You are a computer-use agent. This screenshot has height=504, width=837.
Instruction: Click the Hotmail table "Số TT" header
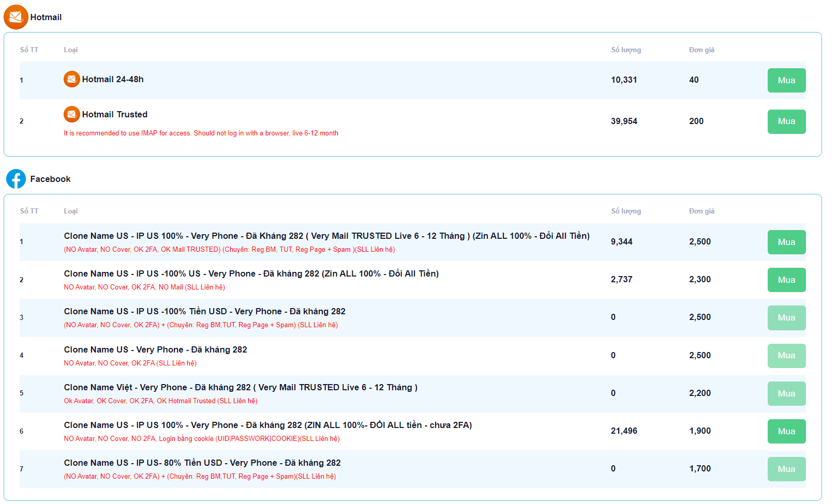[29, 50]
